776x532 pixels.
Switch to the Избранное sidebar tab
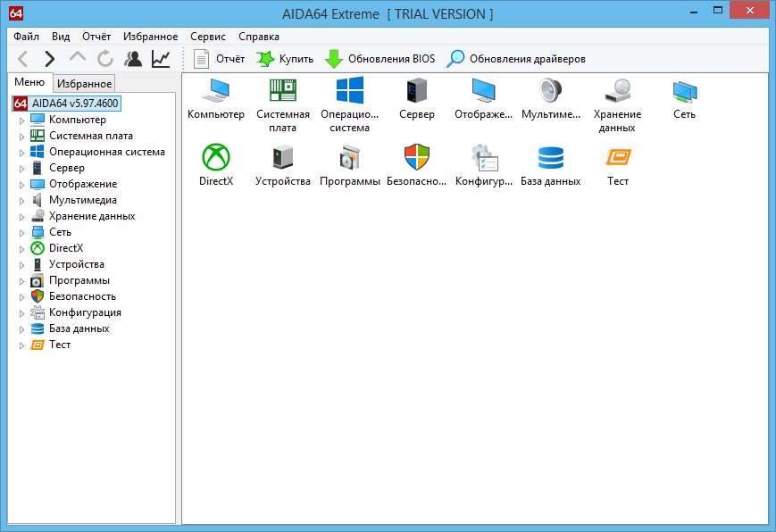[84, 84]
